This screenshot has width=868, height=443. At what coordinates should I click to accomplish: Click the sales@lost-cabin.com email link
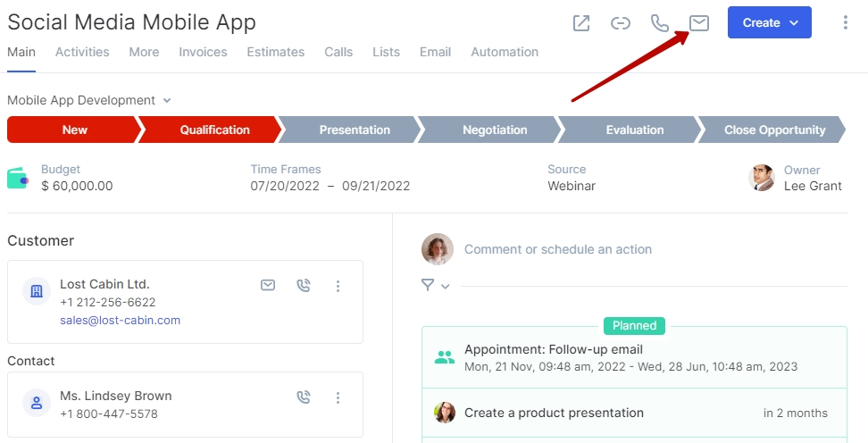121,320
